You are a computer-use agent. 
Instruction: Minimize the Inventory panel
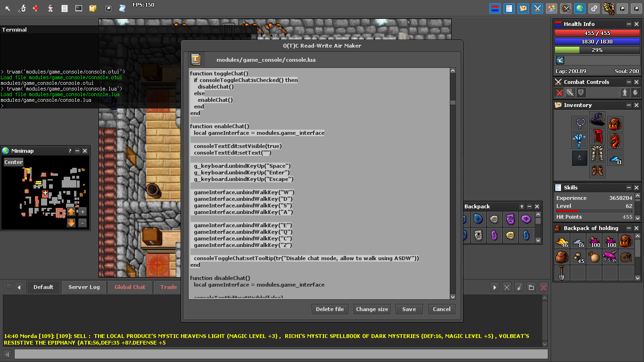629,105
